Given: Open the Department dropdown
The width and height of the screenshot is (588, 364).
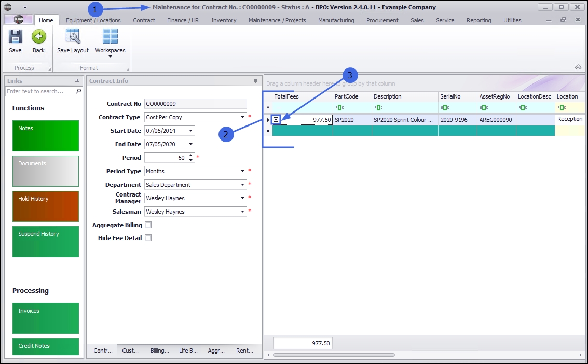Looking at the screenshot, I should click(x=242, y=185).
